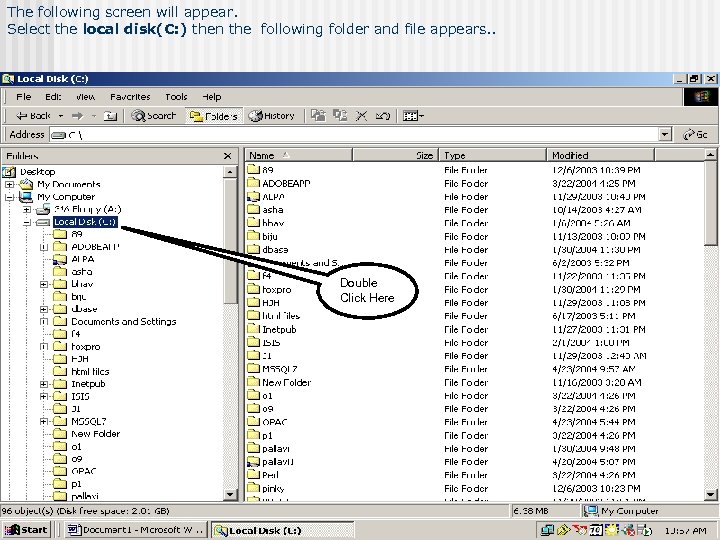
Task: Expand the MSSQL7 folder in tree
Action: (44, 421)
